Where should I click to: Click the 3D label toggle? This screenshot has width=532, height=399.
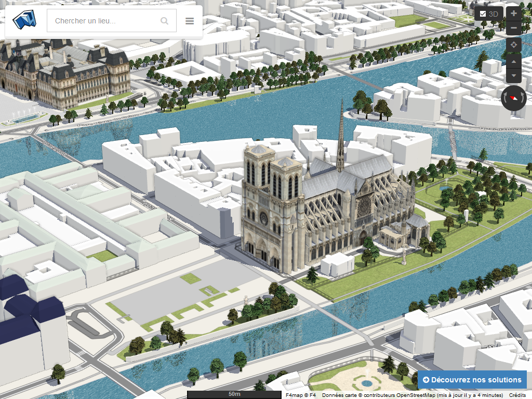point(493,14)
